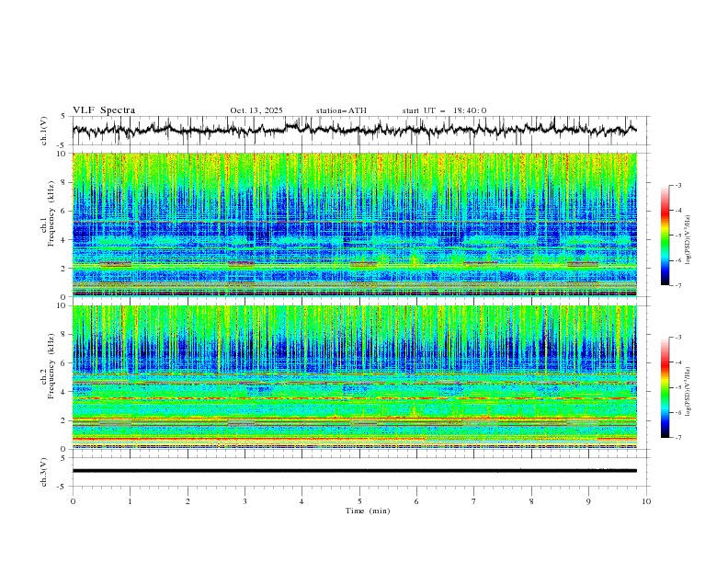Click the Time axis tick label '8'
The height and width of the screenshot is (563, 728).
point(531,501)
